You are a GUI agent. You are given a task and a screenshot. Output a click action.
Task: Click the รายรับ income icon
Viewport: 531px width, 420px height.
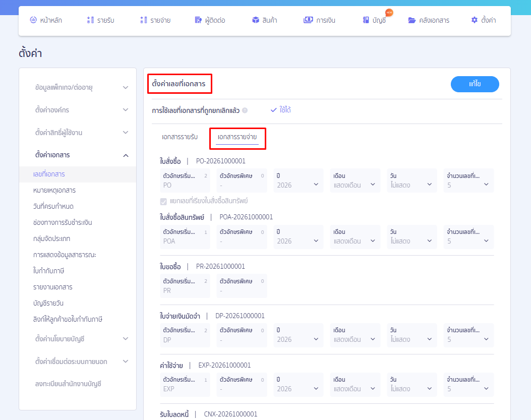[x=90, y=20]
